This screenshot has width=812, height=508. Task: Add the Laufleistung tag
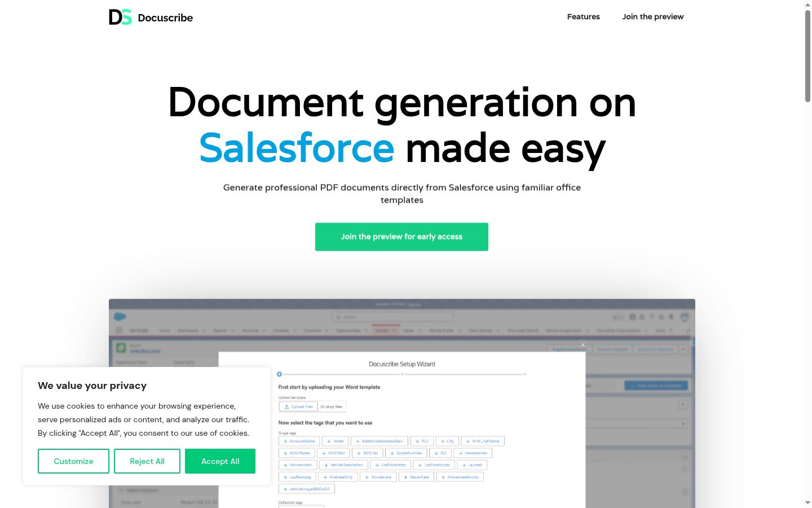click(x=297, y=477)
